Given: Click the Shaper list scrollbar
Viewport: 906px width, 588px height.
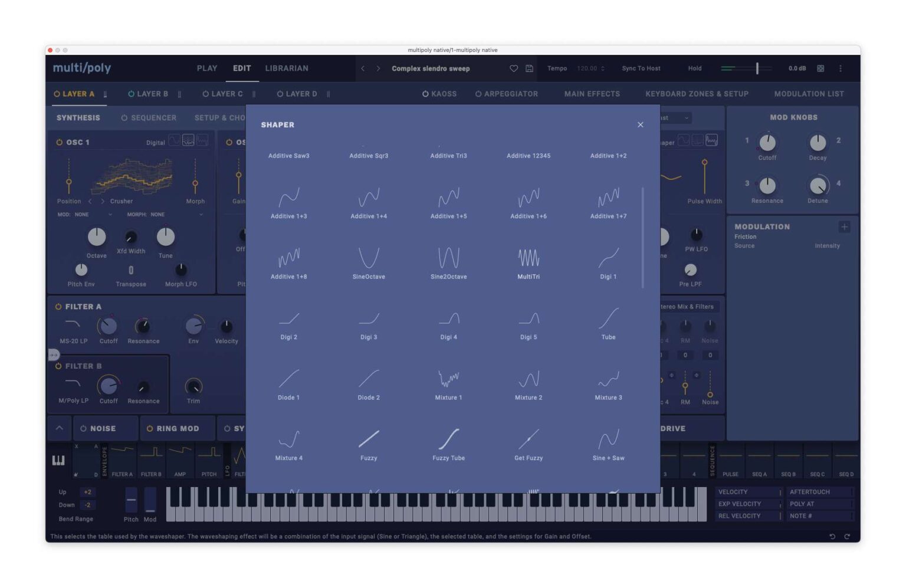Looking at the screenshot, I should coord(642,238).
